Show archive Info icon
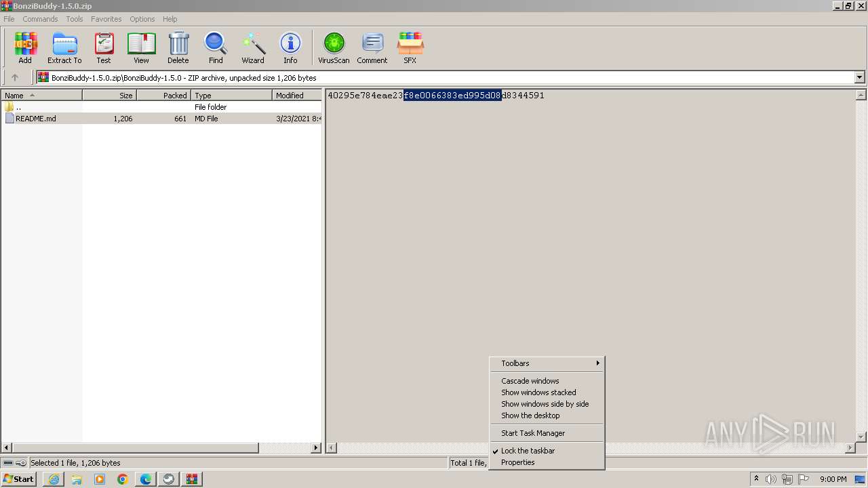 point(290,47)
